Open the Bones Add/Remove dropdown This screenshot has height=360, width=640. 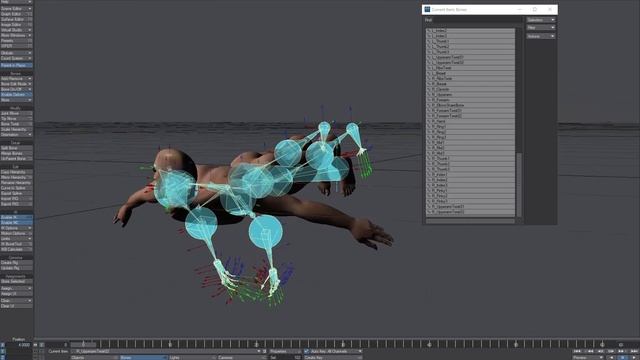tap(16, 78)
